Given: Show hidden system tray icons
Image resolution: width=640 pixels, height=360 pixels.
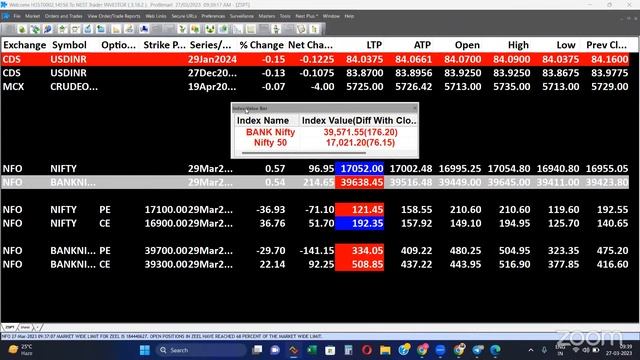Looking at the screenshot, I should coord(531,350).
